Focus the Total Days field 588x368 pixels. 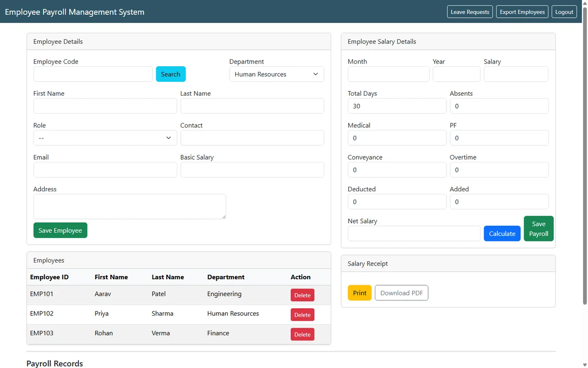pos(397,106)
